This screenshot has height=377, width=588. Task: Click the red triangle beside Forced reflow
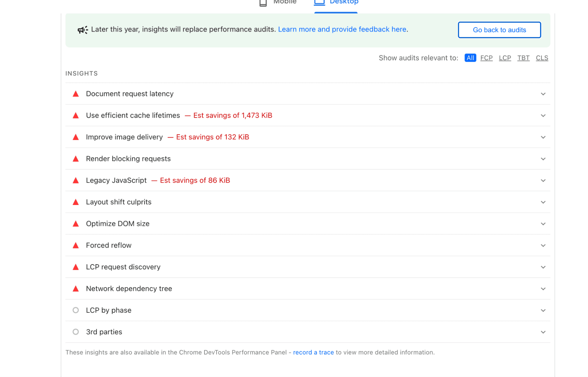[76, 246]
